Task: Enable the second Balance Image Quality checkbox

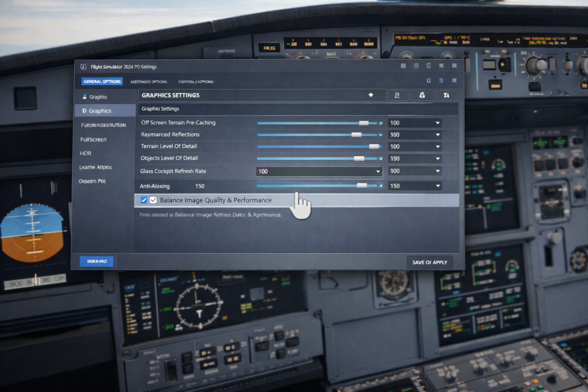Action: click(154, 200)
